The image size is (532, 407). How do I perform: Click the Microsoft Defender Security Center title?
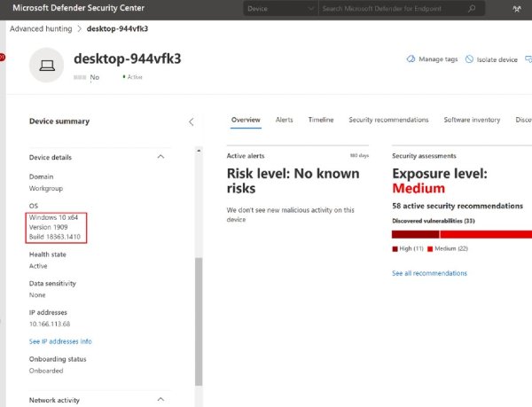pyautogui.click(x=78, y=8)
